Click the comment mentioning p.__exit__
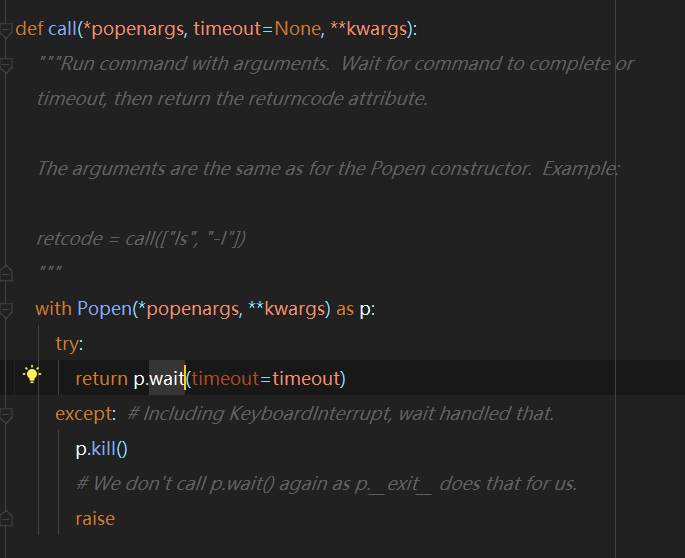 pyautogui.click(x=327, y=484)
